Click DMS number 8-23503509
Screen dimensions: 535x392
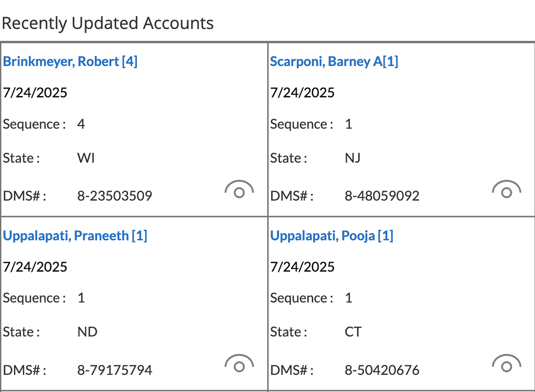click(x=115, y=196)
